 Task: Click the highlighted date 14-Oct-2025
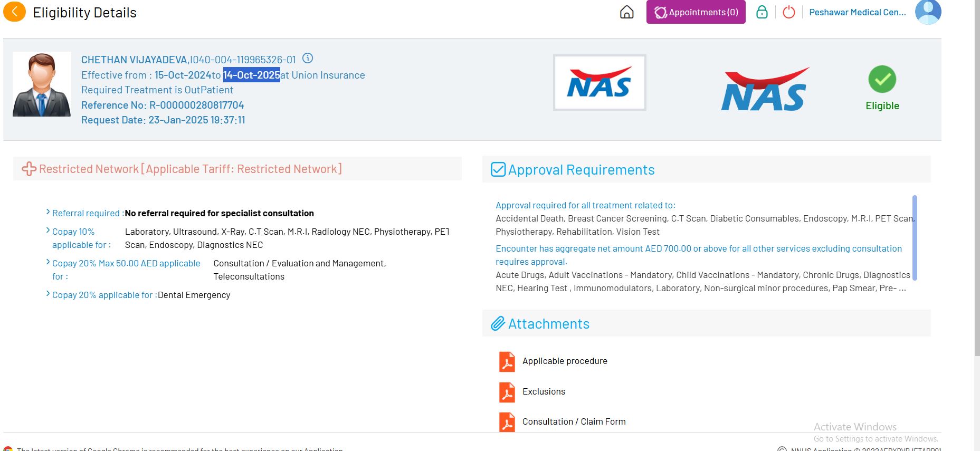click(252, 75)
